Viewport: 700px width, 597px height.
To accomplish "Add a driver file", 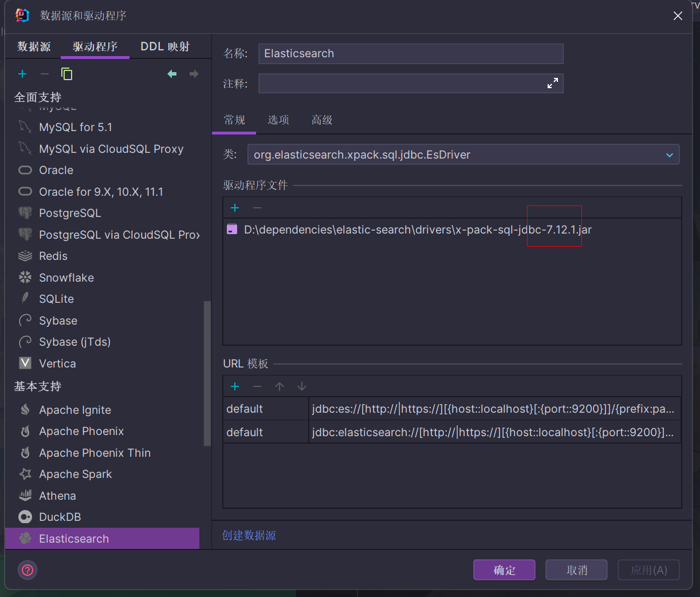I will (x=235, y=208).
